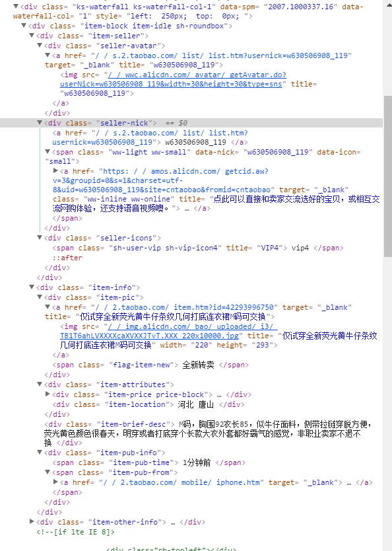Open the img.alicdn.com bao uploaded jpg link

pos(168,331)
